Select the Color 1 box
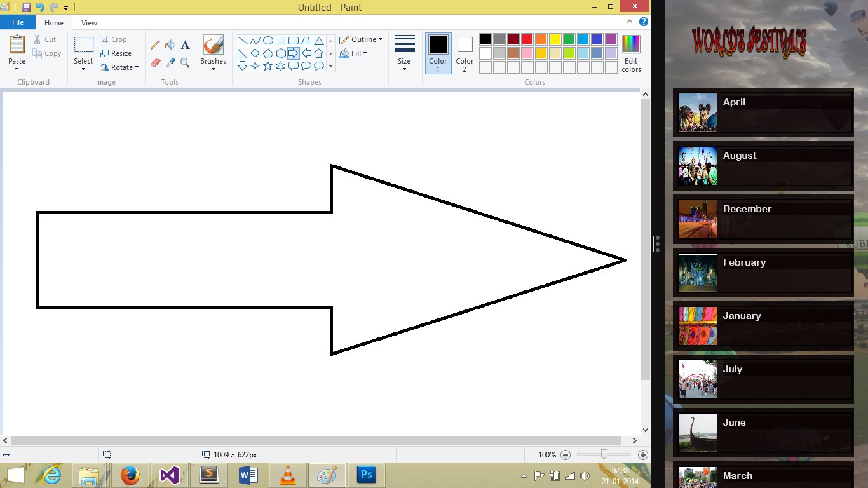868x488 pixels. point(438,53)
